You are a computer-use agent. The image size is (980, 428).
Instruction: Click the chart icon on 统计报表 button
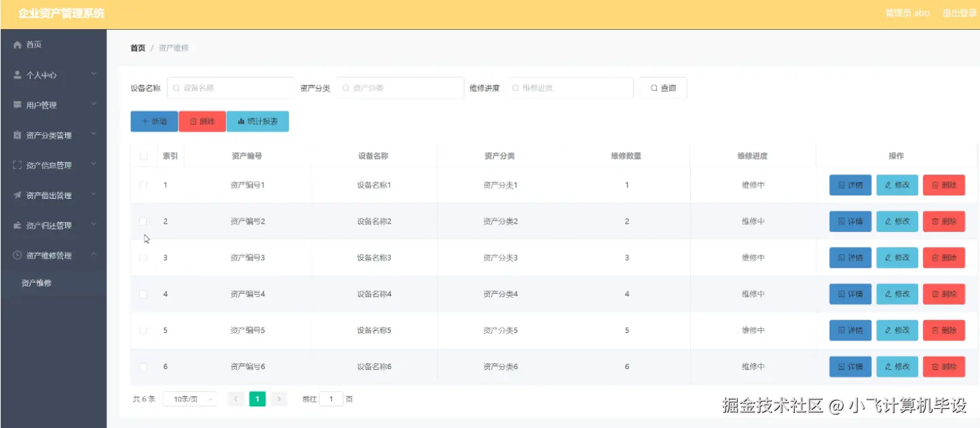[x=241, y=121]
